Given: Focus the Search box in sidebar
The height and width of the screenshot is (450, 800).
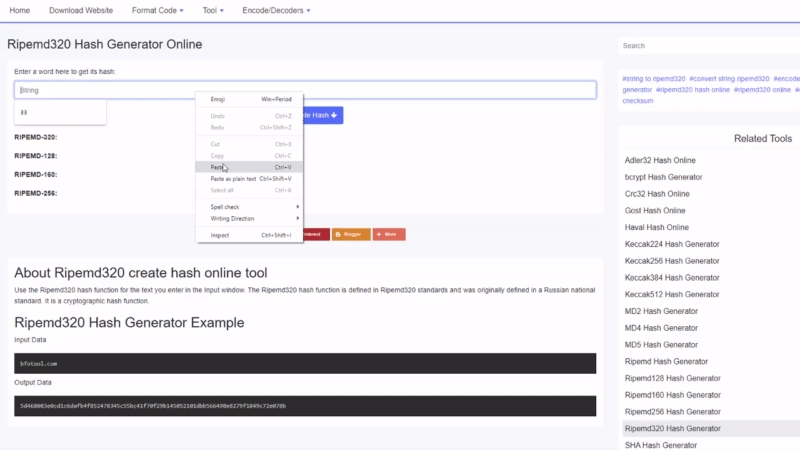Looking at the screenshot, I should (705, 46).
